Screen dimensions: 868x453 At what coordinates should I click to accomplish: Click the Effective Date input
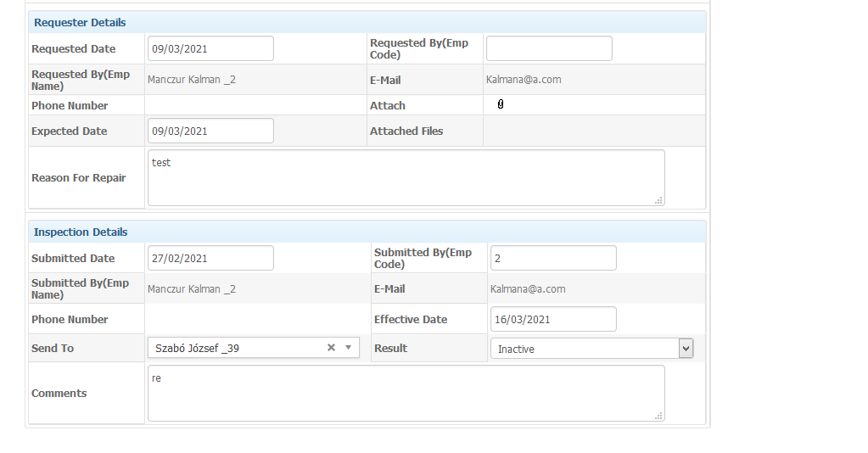553,319
